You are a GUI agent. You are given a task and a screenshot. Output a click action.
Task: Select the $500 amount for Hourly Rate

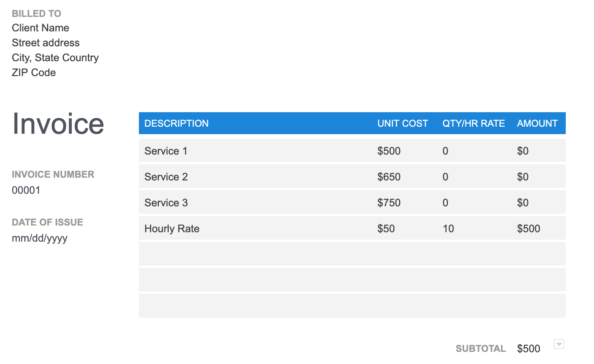(x=528, y=228)
